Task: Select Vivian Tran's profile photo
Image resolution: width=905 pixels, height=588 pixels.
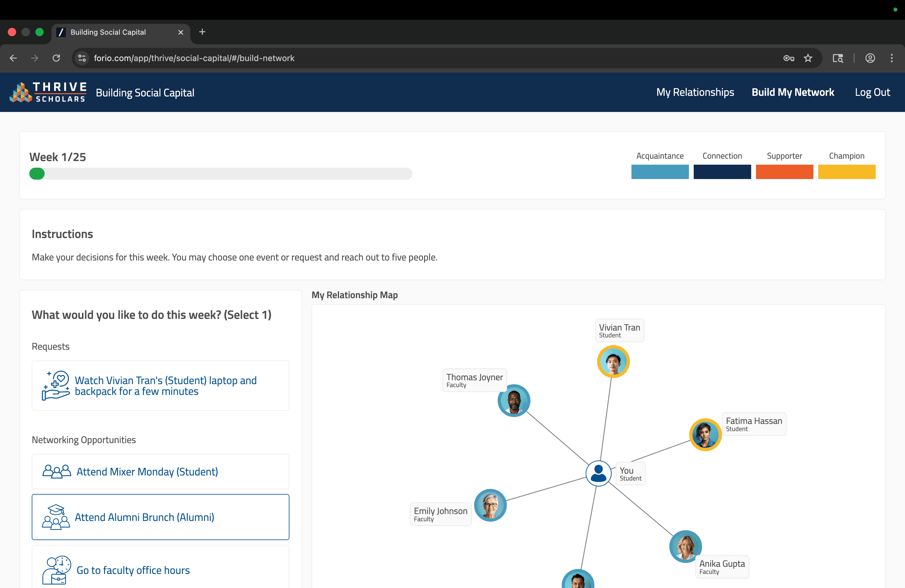Action: coord(613,362)
